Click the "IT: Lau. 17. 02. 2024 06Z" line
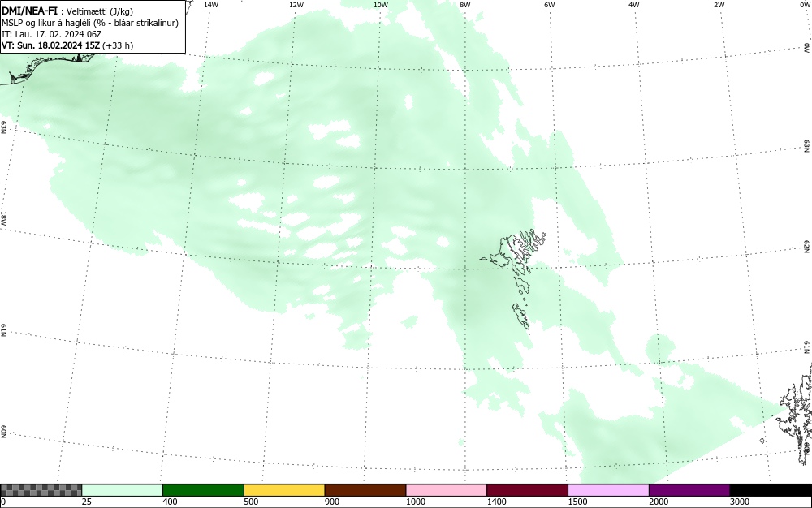 point(52,34)
